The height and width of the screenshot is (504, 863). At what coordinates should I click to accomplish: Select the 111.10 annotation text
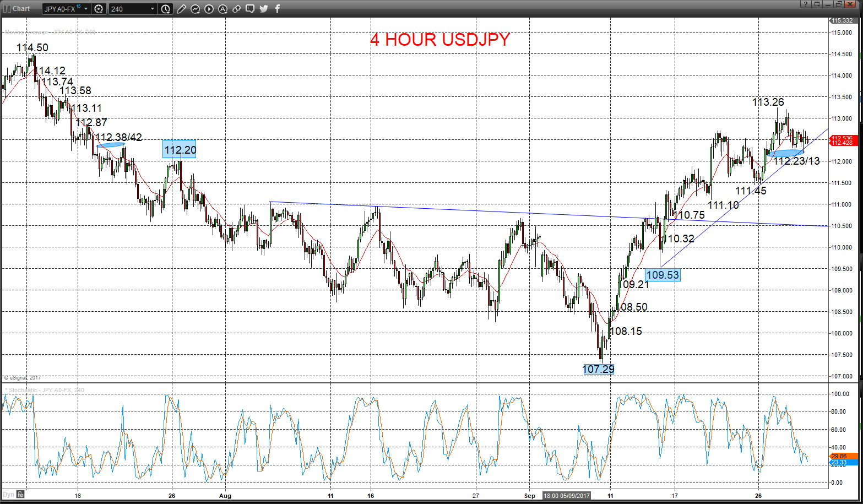[723, 205]
